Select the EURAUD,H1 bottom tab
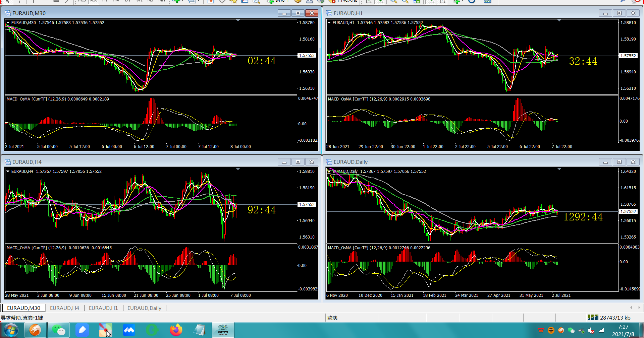 [x=103, y=308]
